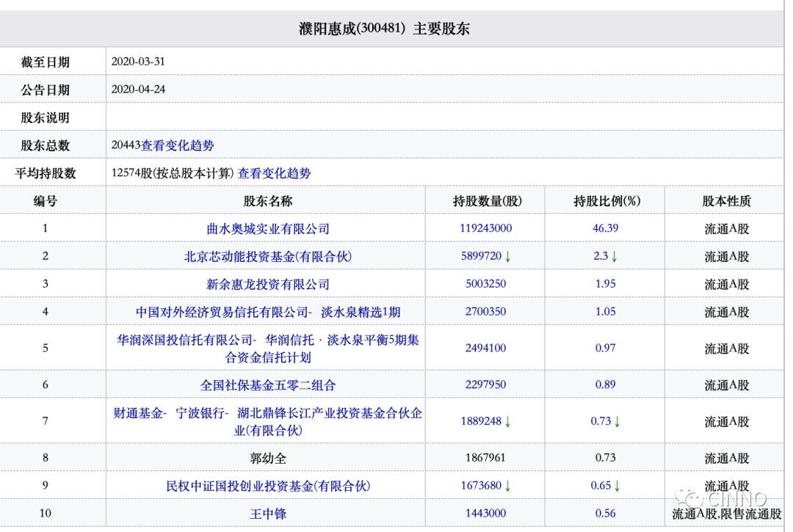Click the share count 2297950
This screenshot has height=532, width=793.
tap(485, 385)
